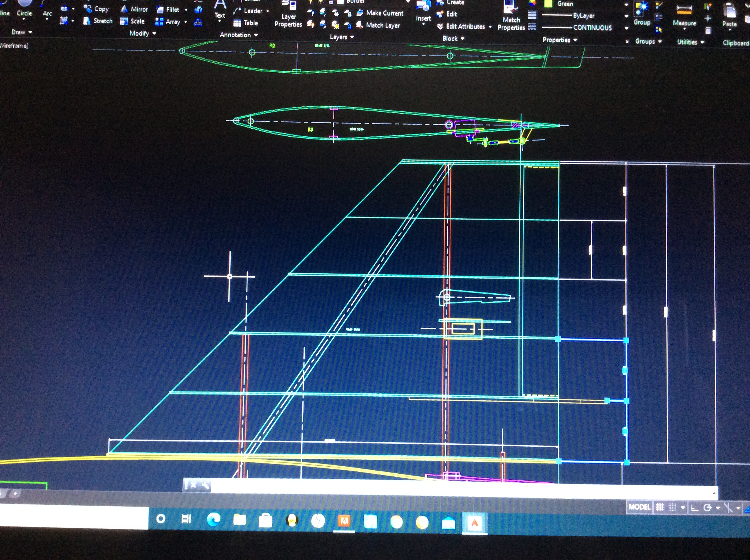Click the Stretch tool icon
The width and height of the screenshot is (750, 560).
coord(87,21)
